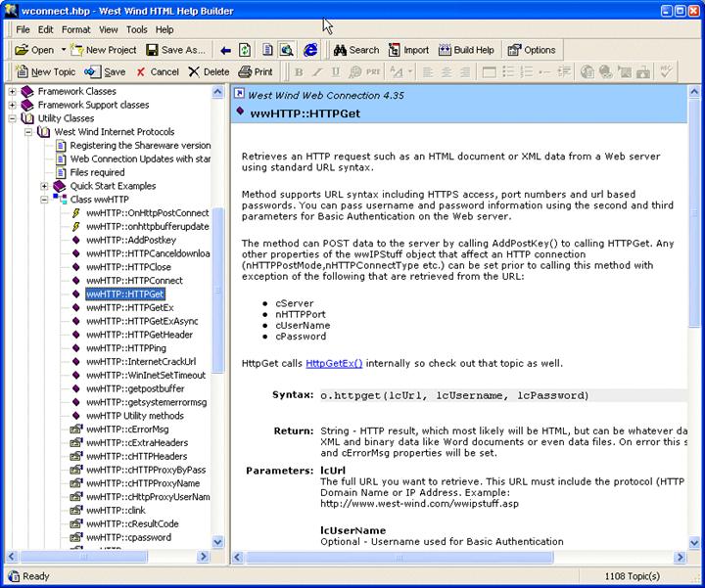This screenshot has width=705, height=588.
Task: Click the center align icon
Action: tap(446, 71)
